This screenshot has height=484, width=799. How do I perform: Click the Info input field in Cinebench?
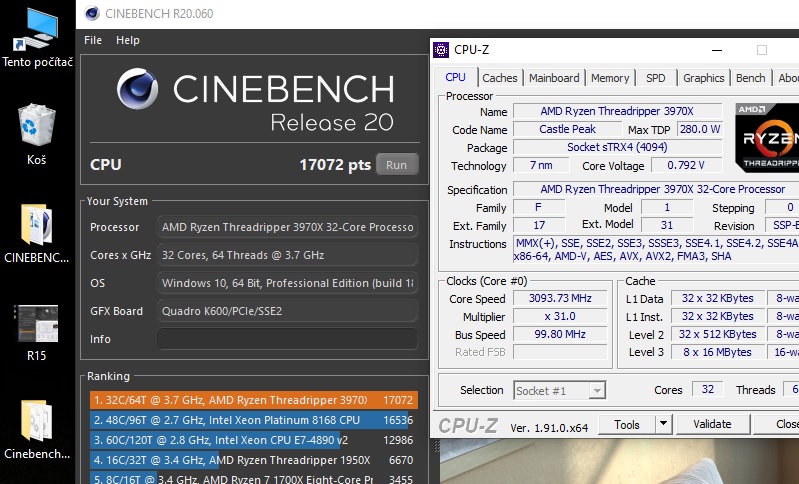click(x=287, y=339)
